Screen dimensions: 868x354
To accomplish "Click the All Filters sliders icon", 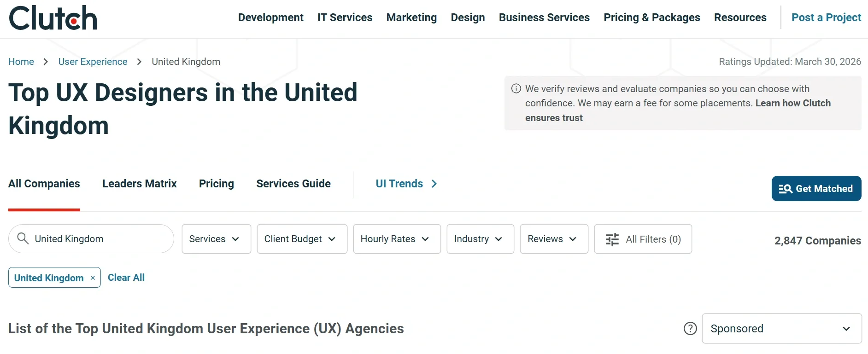I will point(612,239).
